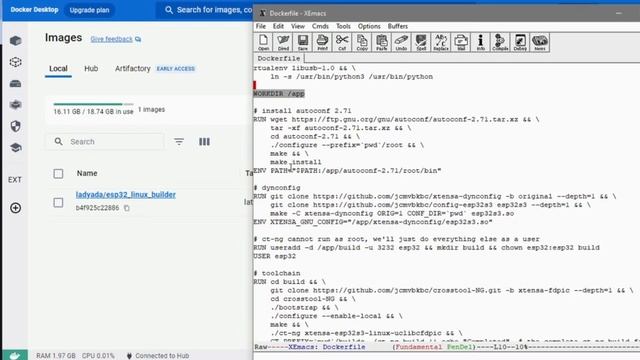This screenshot has height=360, width=640.
Task: Open the Info icon in XEmacs toolbar
Action: (480, 42)
